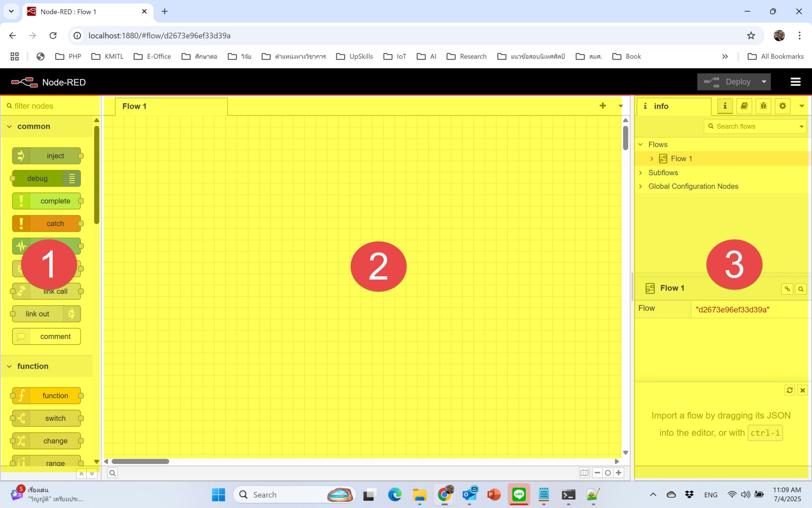Select the info sidebar icon
The height and width of the screenshot is (508, 812).
[725, 106]
